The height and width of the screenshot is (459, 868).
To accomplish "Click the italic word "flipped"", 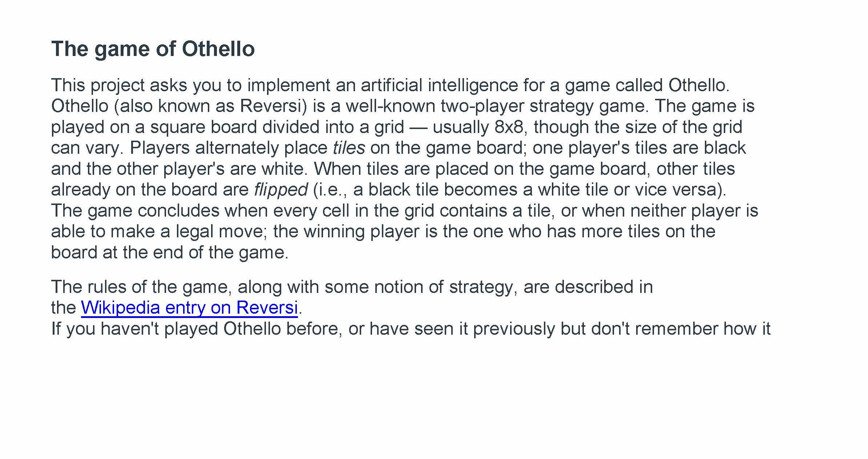I will pos(281,190).
